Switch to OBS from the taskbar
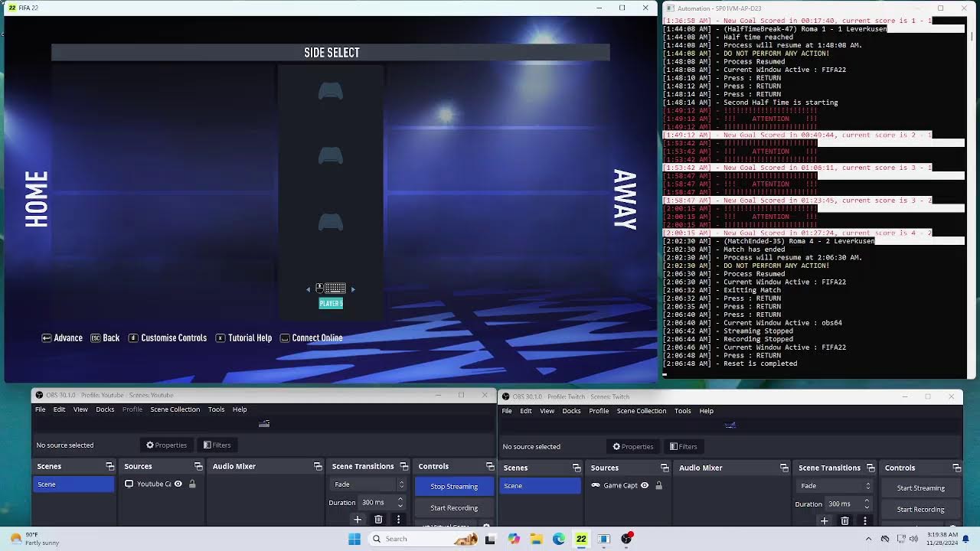This screenshot has width=980, height=551. coord(627,539)
